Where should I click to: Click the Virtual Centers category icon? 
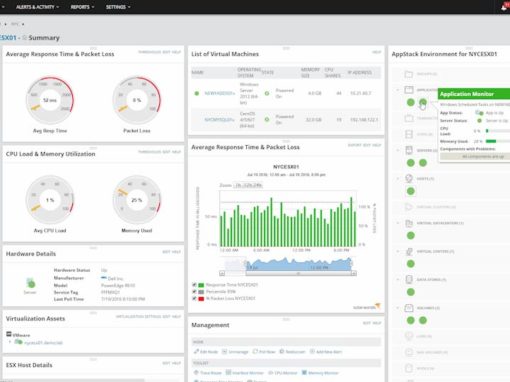click(x=409, y=251)
